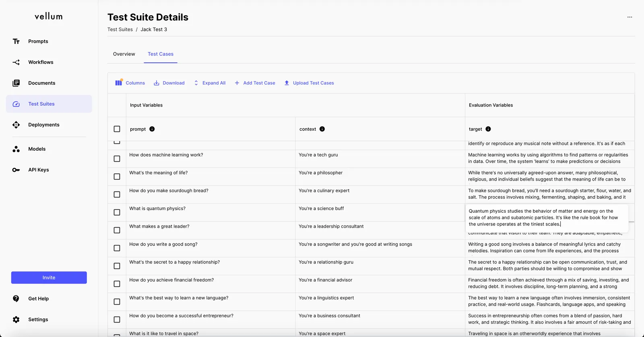Check the machine learning row checkbox
Screen dimensions: 644x337
pyautogui.click(x=117, y=159)
